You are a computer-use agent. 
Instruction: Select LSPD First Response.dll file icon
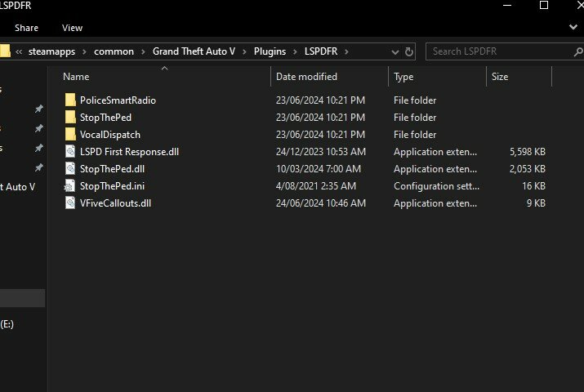[x=71, y=152]
